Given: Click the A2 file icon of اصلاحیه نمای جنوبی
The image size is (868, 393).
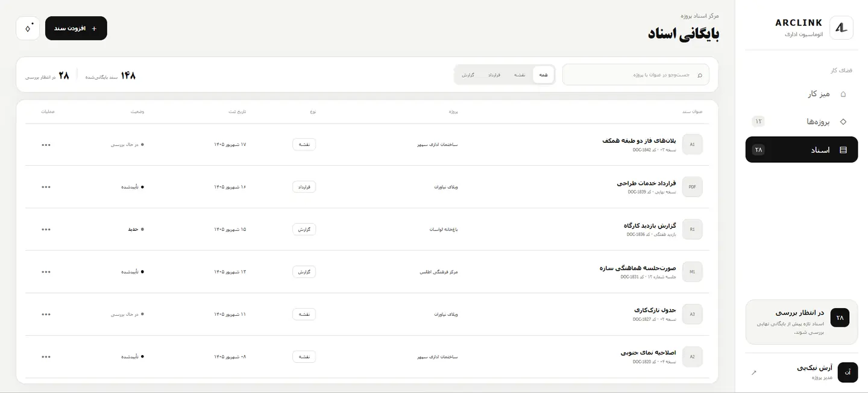Looking at the screenshot, I should coord(693,357).
